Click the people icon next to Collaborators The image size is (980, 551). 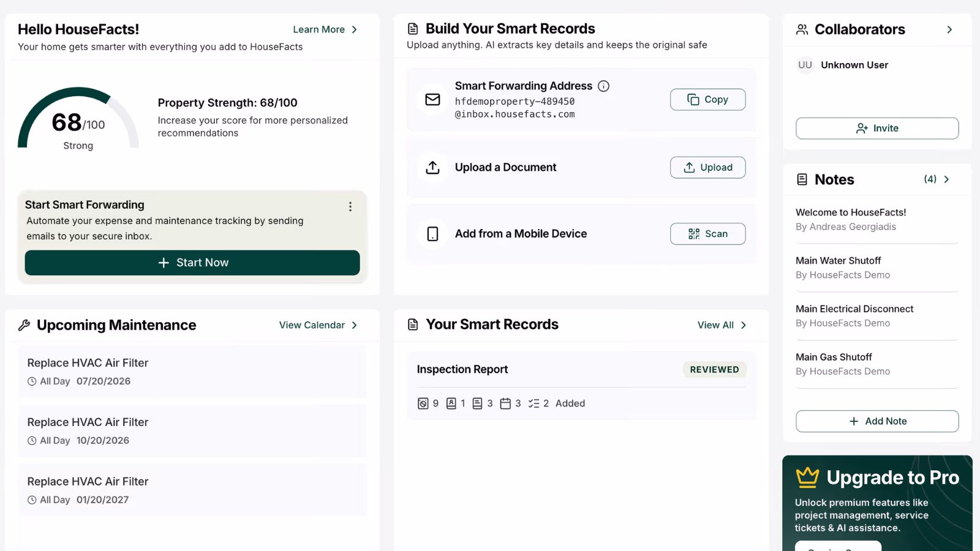pyautogui.click(x=802, y=29)
